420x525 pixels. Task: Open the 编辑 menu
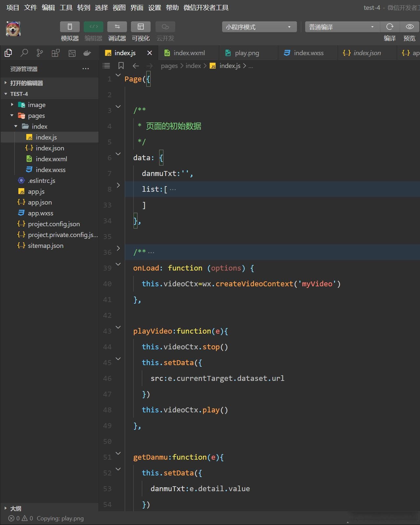click(x=48, y=8)
